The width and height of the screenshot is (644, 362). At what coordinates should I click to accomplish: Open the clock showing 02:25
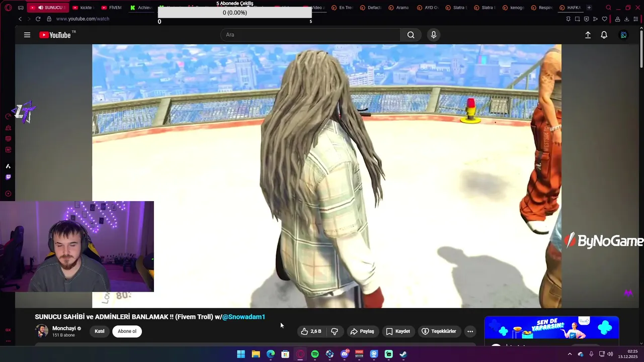tap(628, 354)
